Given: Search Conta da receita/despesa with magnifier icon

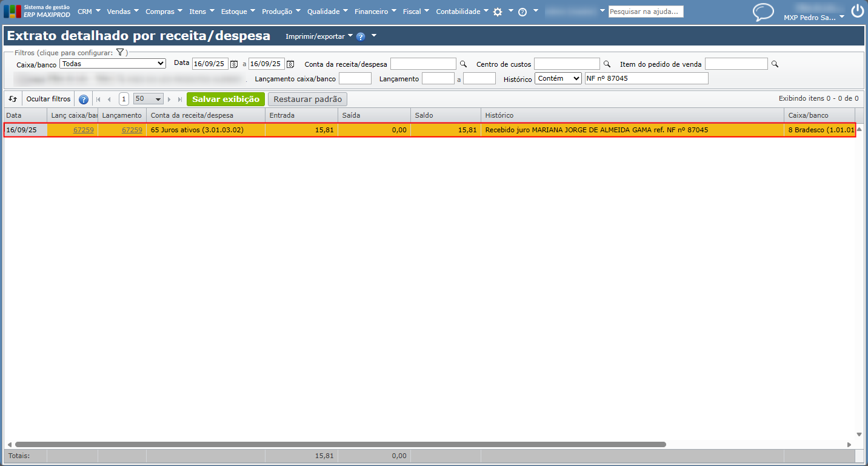Looking at the screenshot, I should click(x=463, y=64).
